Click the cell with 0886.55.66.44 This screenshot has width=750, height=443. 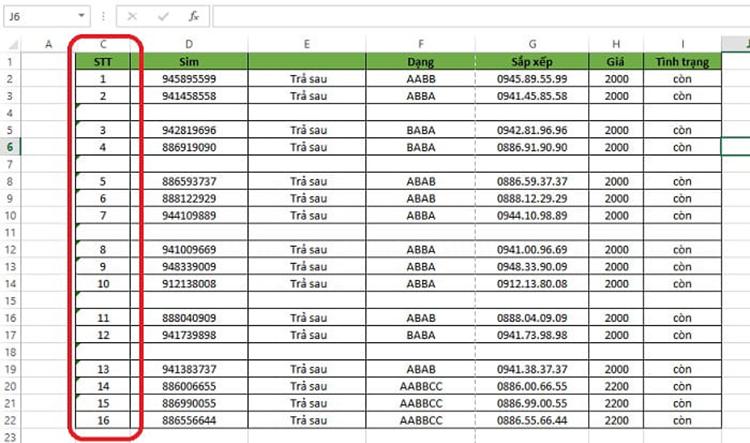532,420
